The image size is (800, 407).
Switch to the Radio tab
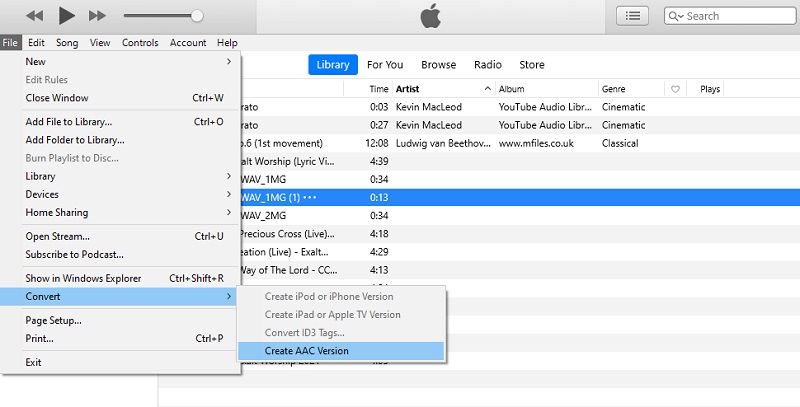[x=488, y=65]
